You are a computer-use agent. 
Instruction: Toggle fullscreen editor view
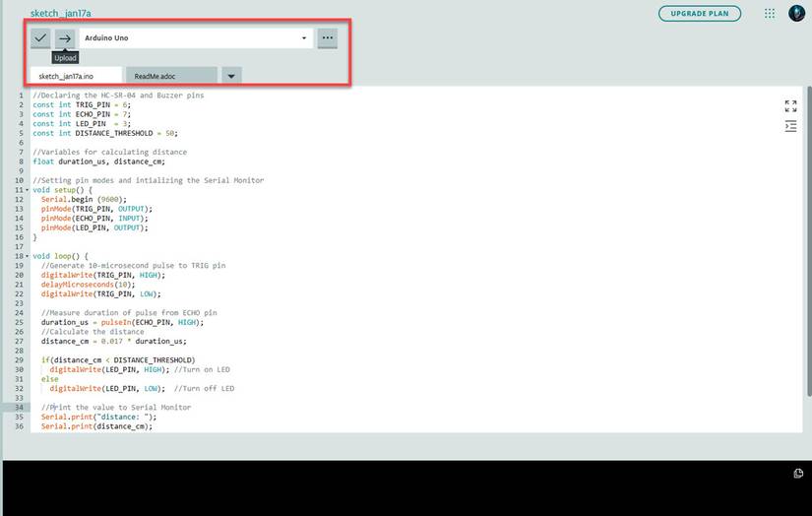click(x=790, y=106)
